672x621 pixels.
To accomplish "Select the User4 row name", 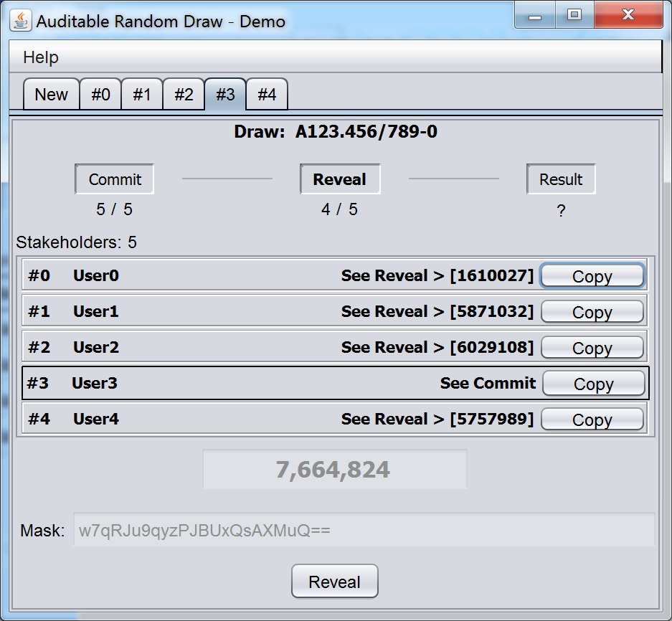I will pos(96,419).
